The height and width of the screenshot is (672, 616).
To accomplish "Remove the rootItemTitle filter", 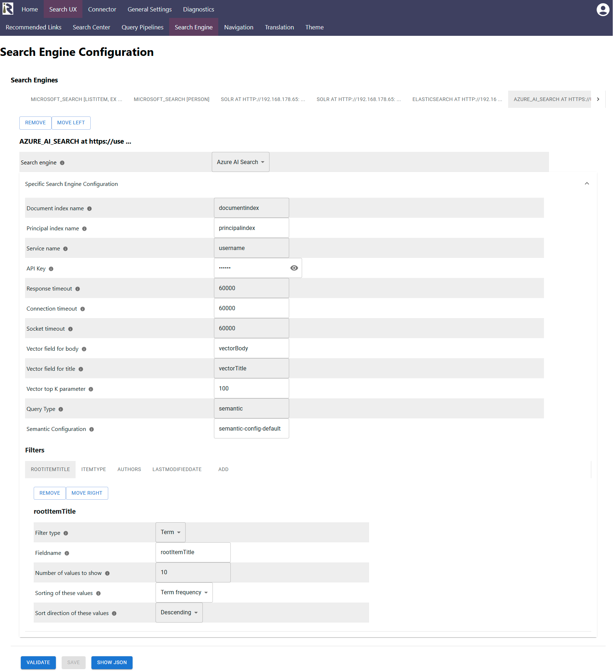I will 50,493.
